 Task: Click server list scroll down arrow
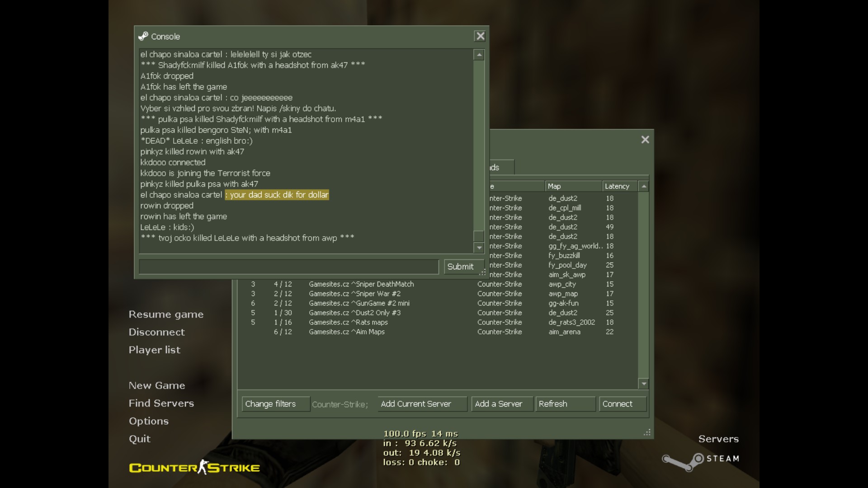(644, 384)
